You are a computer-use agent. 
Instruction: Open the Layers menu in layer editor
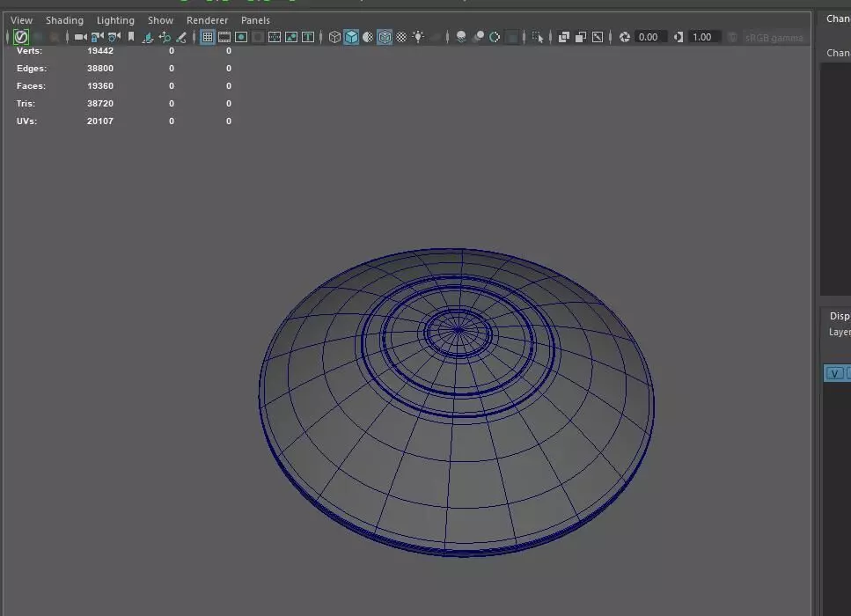[x=840, y=332]
